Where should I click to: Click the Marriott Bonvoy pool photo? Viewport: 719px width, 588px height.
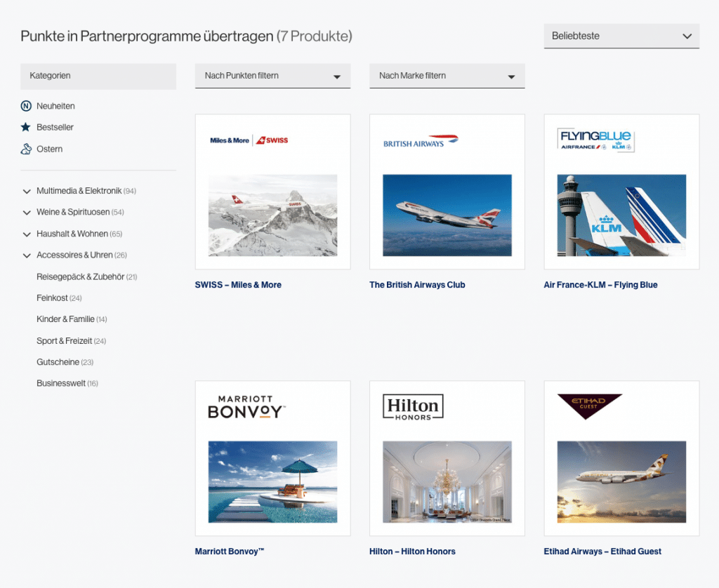click(x=272, y=481)
